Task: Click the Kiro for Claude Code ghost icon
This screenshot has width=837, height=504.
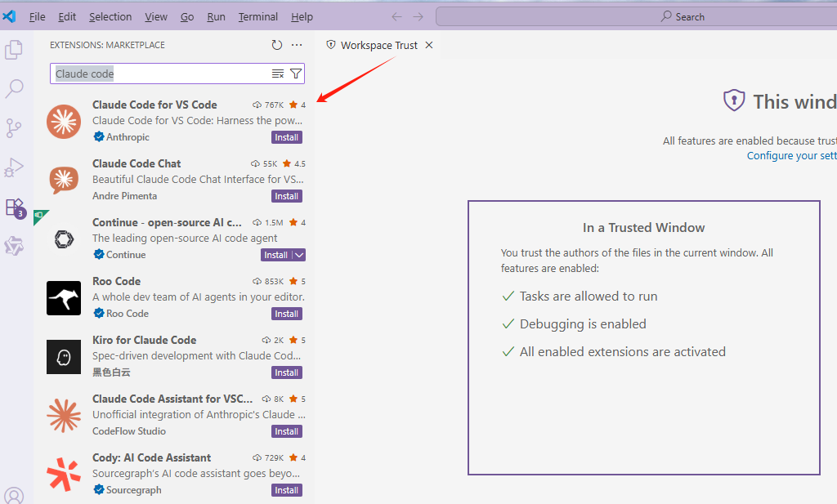Action: coord(64,357)
